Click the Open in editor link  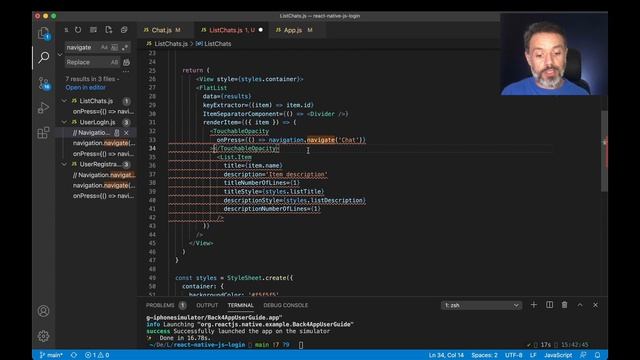click(85, 88)
